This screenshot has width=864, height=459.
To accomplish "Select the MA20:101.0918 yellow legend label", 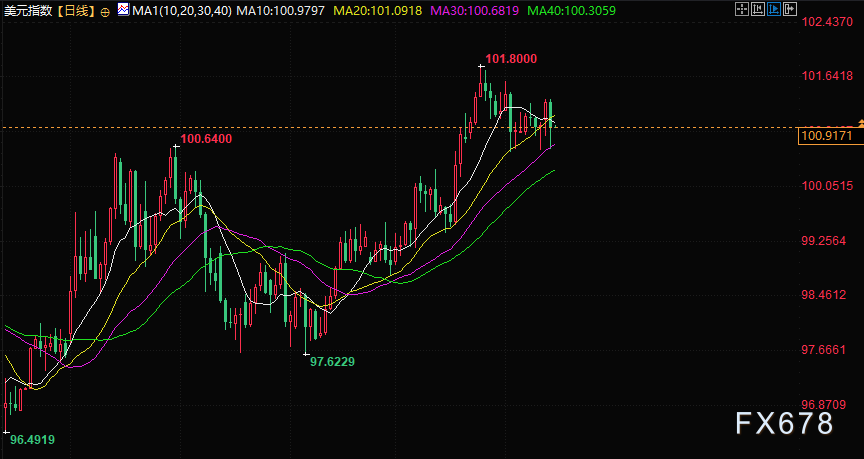I will click(x=378, y=10).
